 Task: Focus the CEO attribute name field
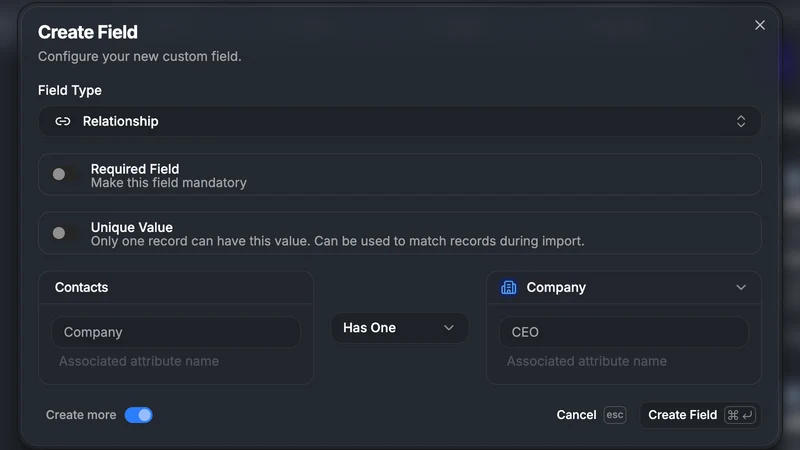point(623,332)
